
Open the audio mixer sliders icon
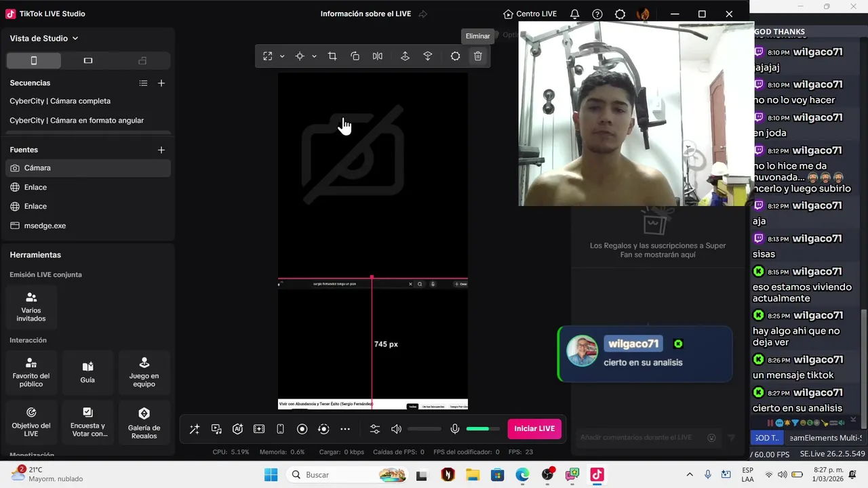pos(375,429)
